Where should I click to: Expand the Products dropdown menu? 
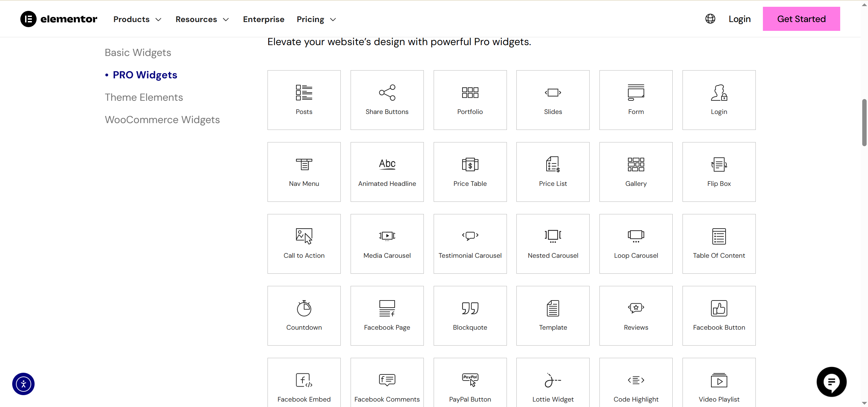pos(137,19)
